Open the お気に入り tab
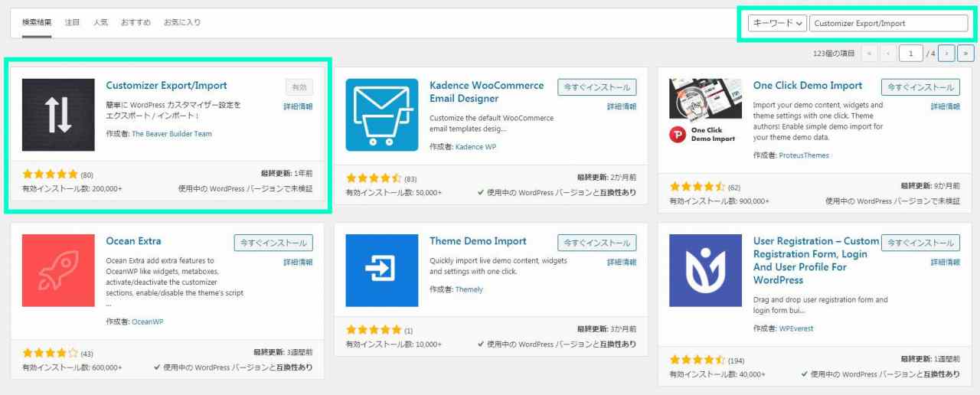This screenshot has width=980, height=395. point(182,22)
